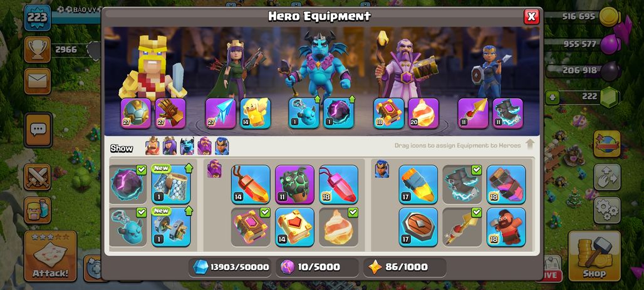Tap the Barbarian King's equipped Spiky Ball slot
This screenshot has width=644, height=290.
tap(136, 113)
